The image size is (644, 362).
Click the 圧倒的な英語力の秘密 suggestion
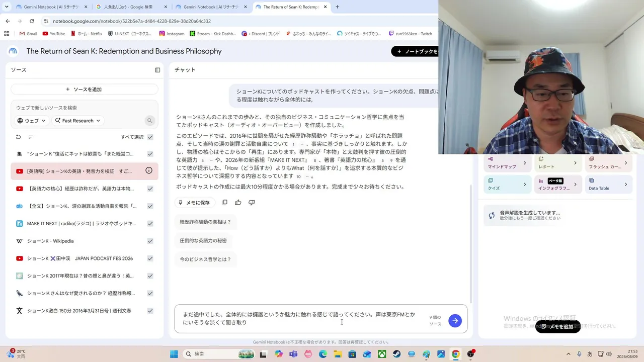pos(203,241)
